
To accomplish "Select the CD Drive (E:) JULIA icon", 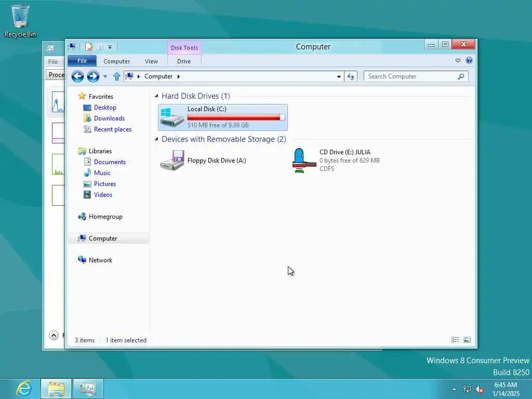I will [304, 160].
